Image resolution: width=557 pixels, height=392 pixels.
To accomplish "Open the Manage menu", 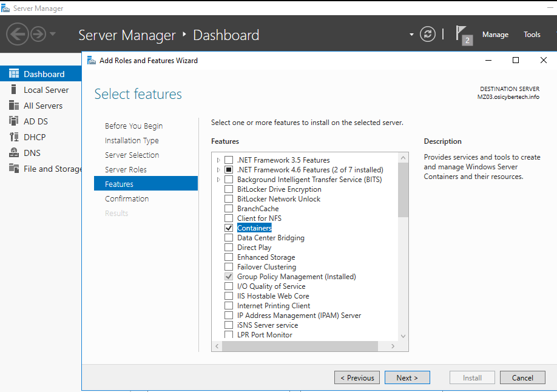I will pos(495,35).
